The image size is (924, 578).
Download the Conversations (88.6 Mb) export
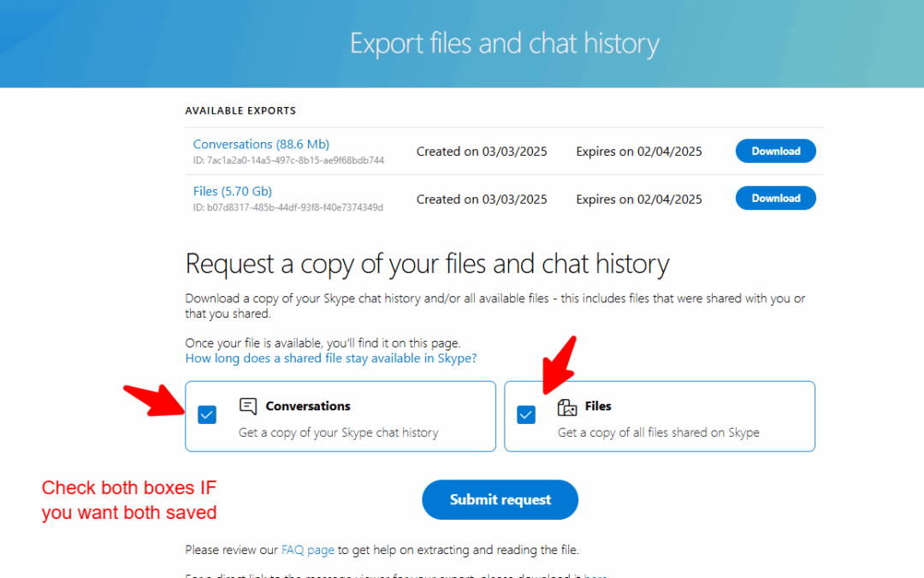(775, 151)
